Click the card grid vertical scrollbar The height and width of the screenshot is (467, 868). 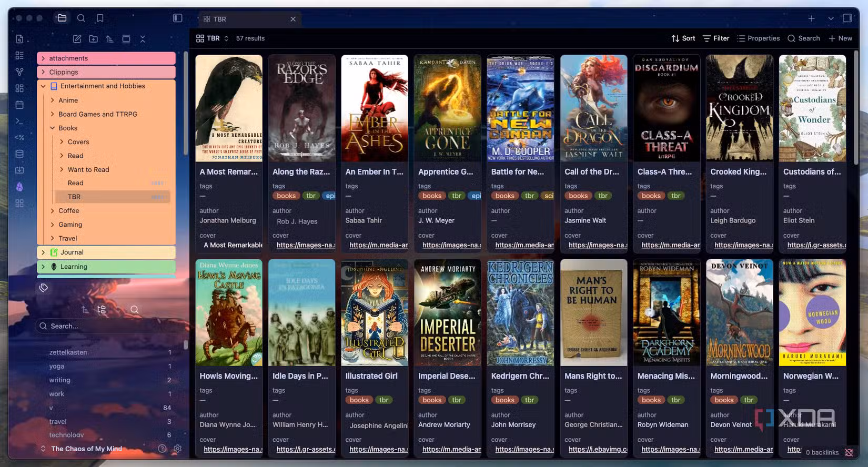click(856, 108)
